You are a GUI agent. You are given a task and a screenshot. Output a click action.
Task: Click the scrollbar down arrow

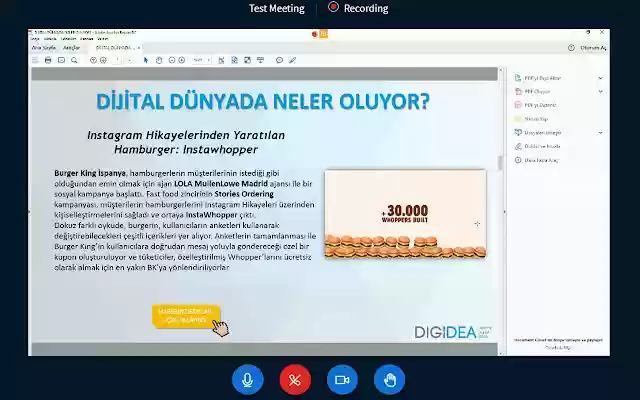coord(500,353)
